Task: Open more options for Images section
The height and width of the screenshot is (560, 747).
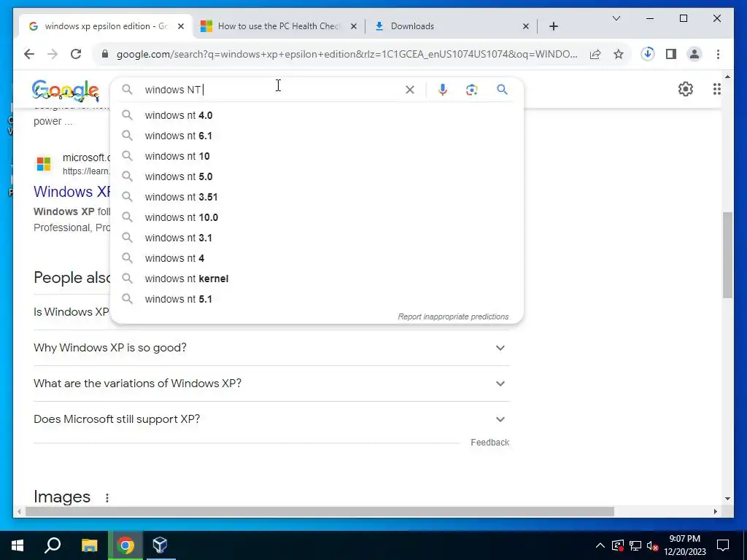Action: [107, 497]
